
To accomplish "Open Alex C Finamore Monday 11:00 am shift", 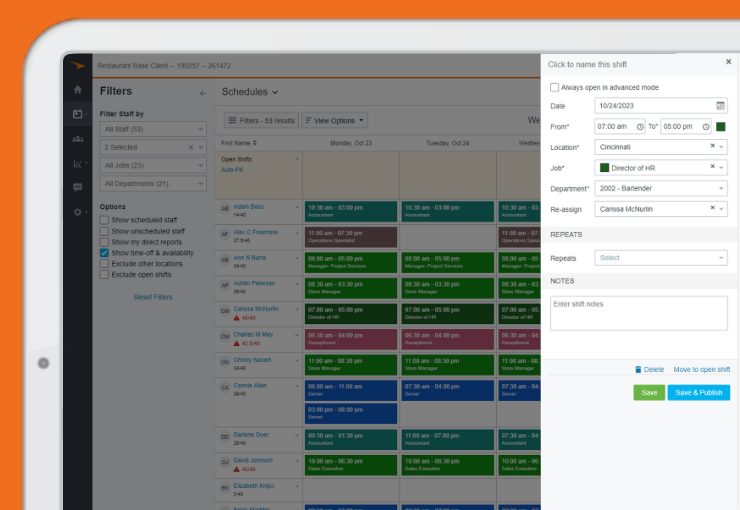I will coord(351,237).
